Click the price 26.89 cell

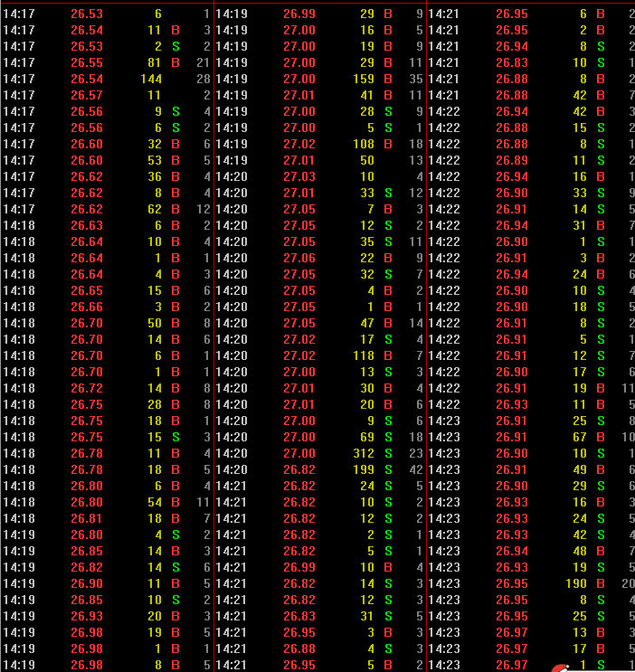click(x=512, y=160)
